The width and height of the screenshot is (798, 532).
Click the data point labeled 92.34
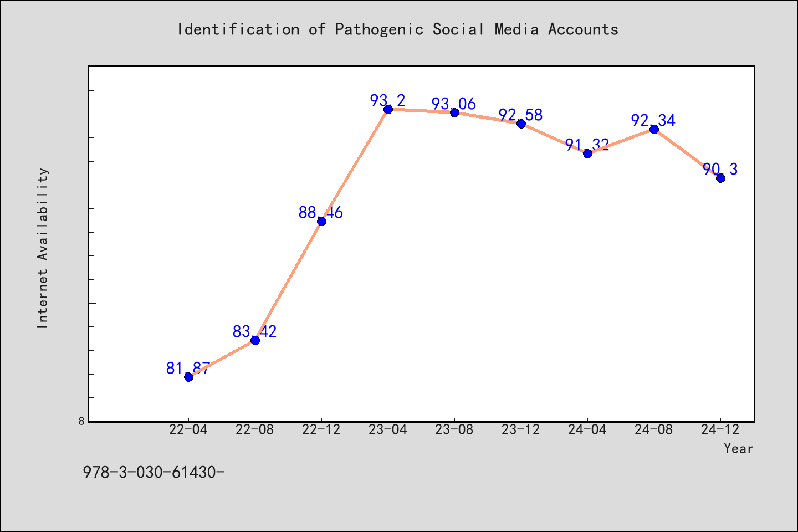654,129
